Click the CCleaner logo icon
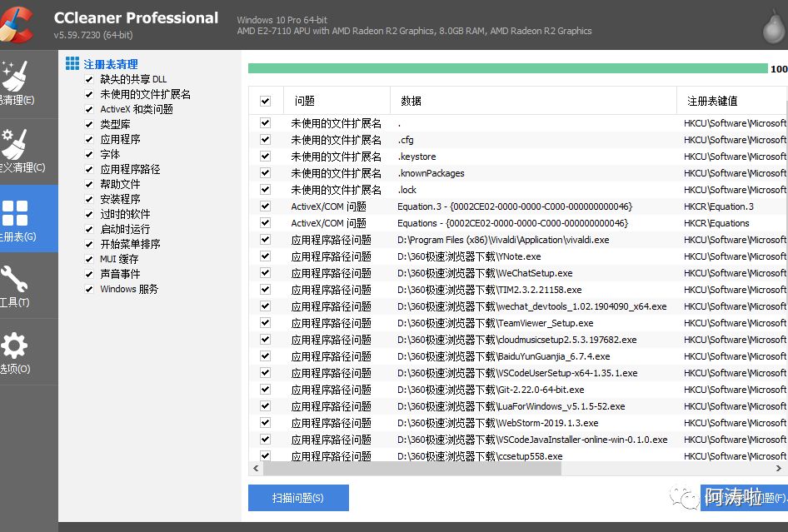 click(x=16, y=24)
